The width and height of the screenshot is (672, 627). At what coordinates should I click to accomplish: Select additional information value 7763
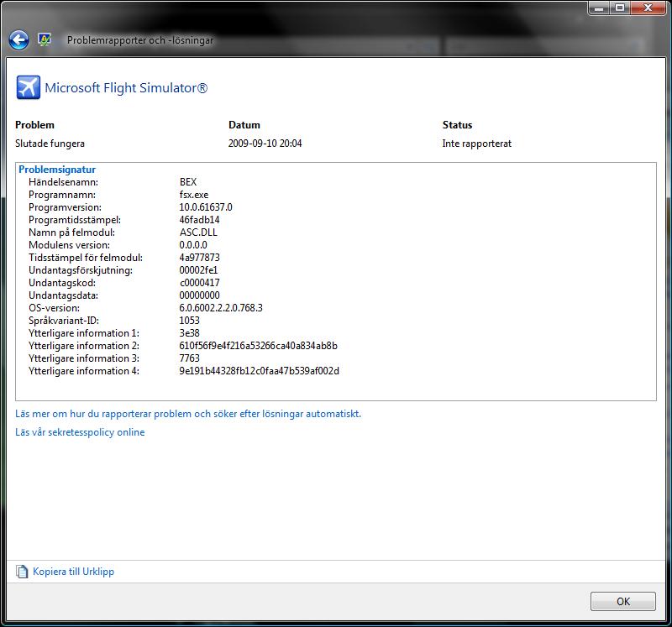point(190,358)
